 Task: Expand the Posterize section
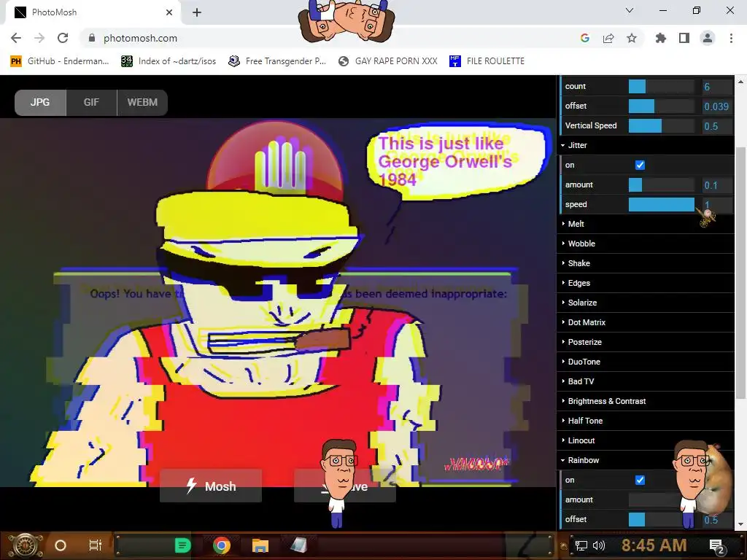(645, 342)
